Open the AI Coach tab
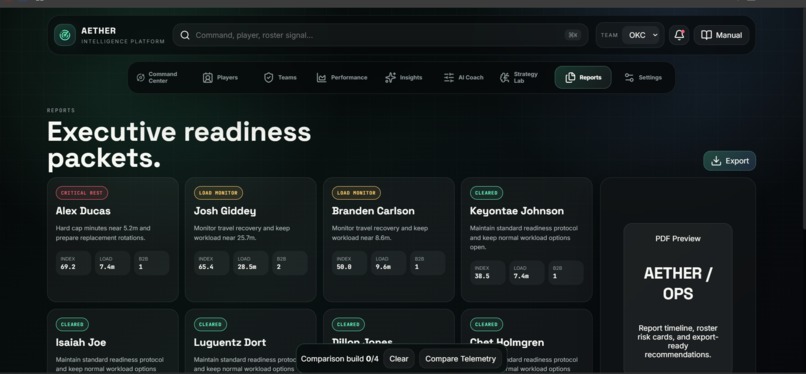This screenshot has width=806, height=374. pyautogui.click(x=464, y=78)
